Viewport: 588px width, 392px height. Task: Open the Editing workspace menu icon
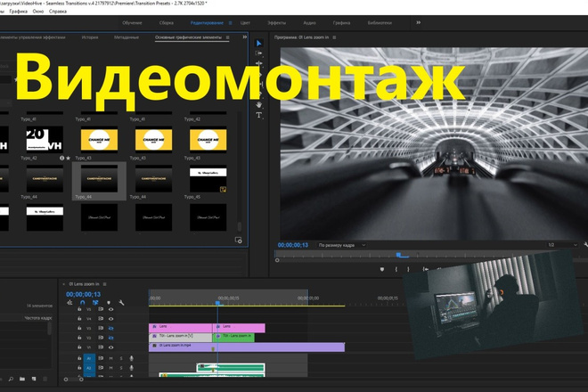pos(230,23)
